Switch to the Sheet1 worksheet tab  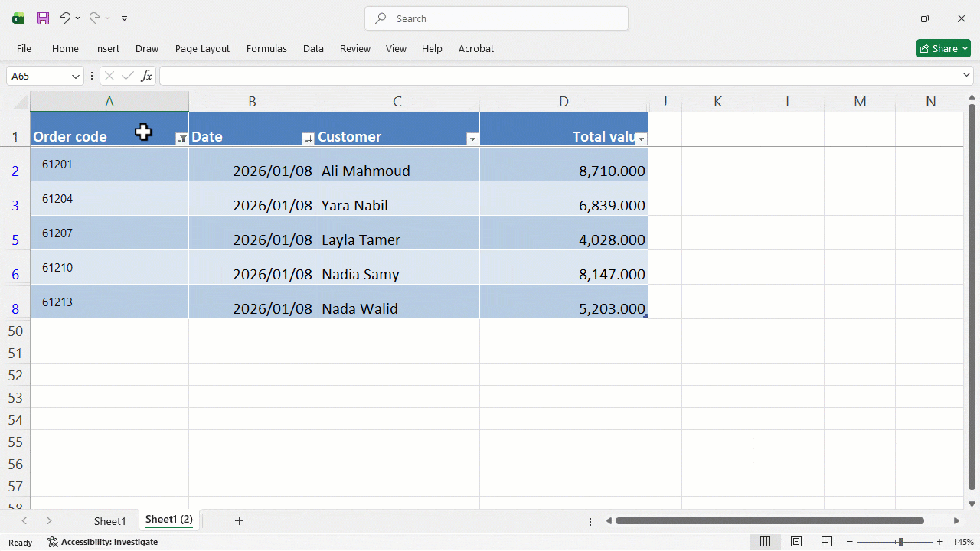point(109,521)
